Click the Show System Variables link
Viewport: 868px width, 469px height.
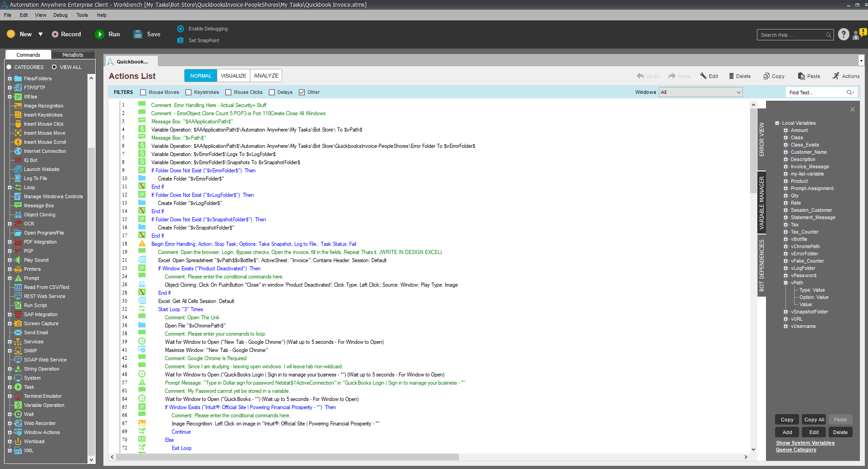805,443
